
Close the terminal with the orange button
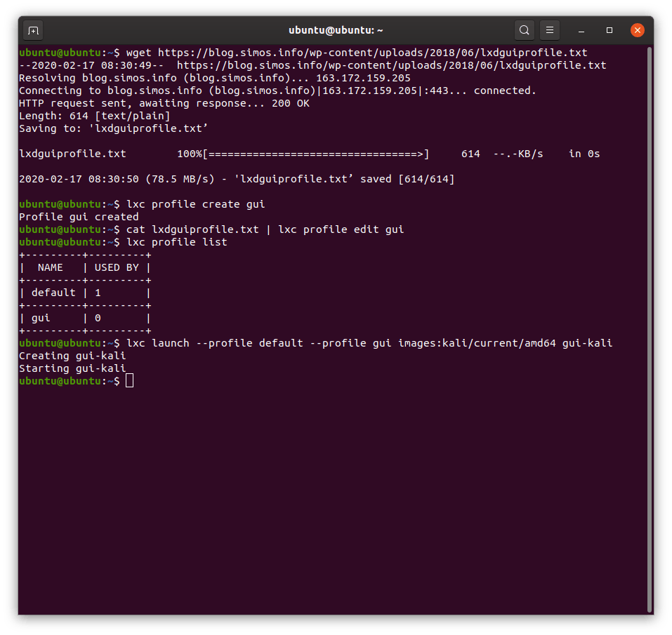pos(637,30)
